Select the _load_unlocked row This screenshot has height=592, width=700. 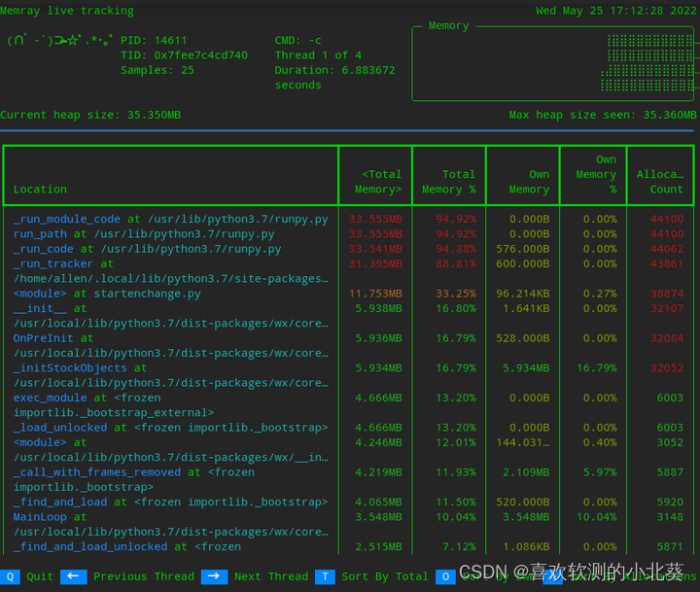pos(348,428)
